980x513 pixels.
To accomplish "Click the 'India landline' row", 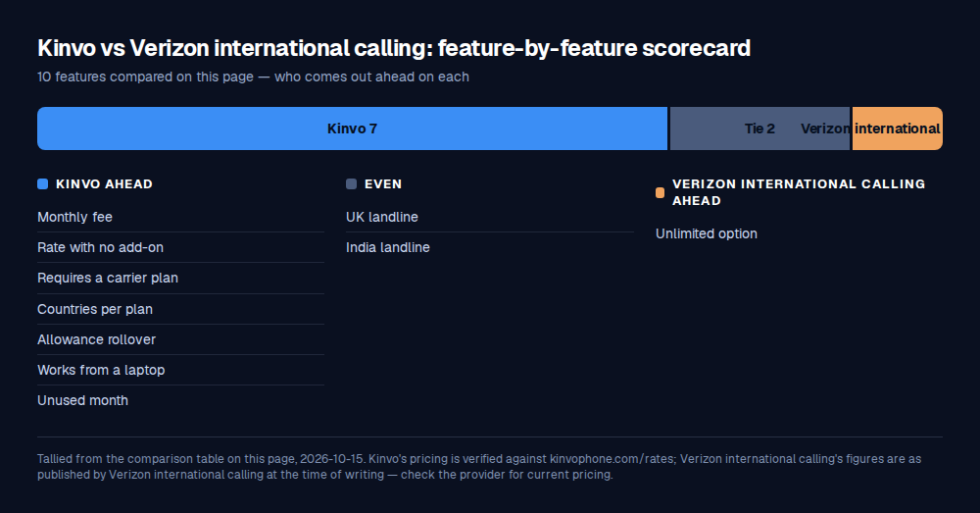I will tap(490, 248).
